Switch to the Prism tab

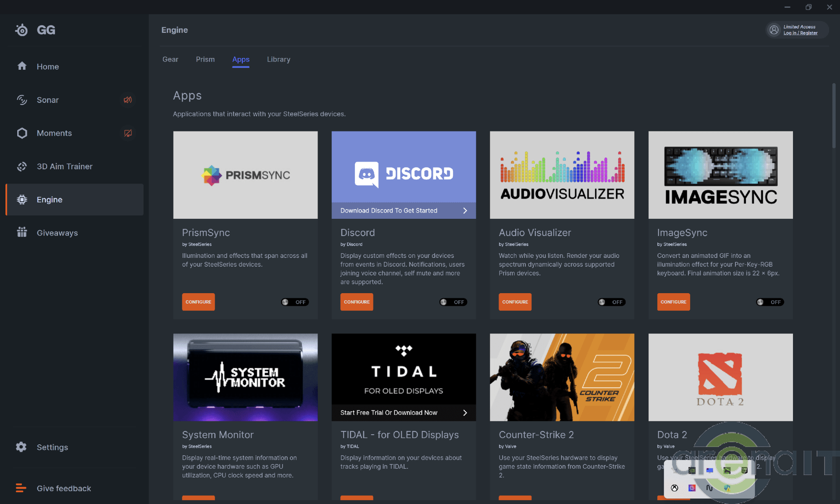point(205,59)
